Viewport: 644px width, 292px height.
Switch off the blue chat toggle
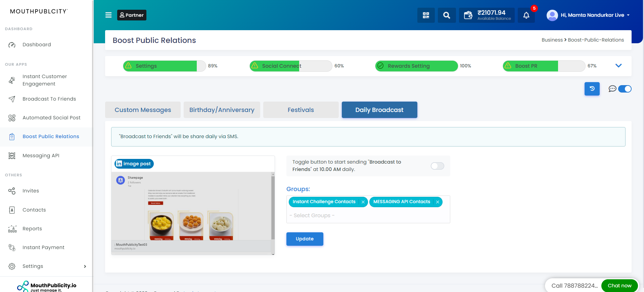(x=625, y=89)
